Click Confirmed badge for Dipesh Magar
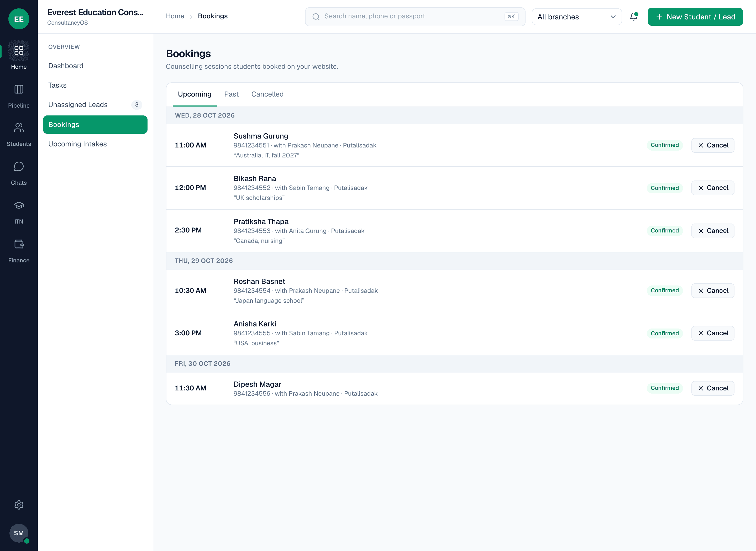Screen dimensions: 756x551 pyautogui.click(x=665, y=388)
